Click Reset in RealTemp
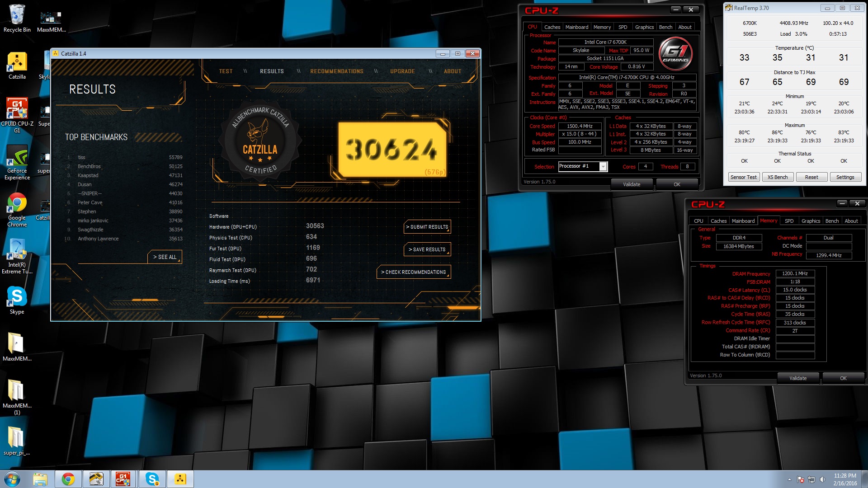This screenshot has height=488, width=868. click(x=811, y=177)
